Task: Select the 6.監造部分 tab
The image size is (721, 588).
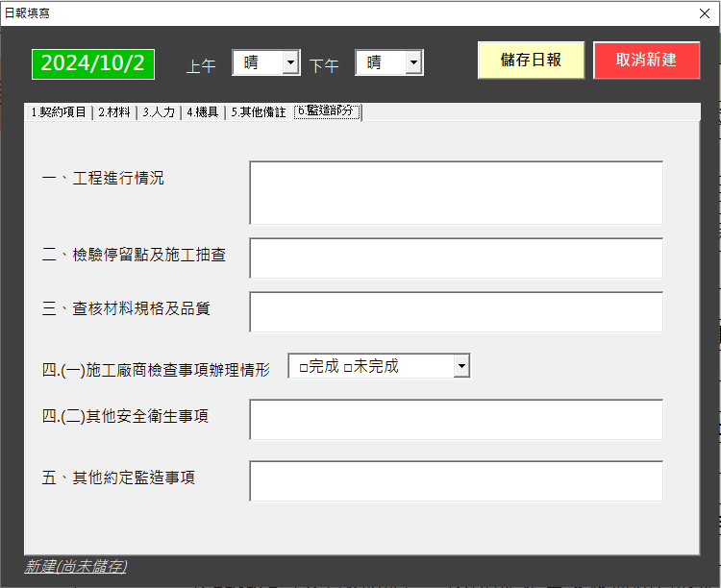Action: coord(327,112)
